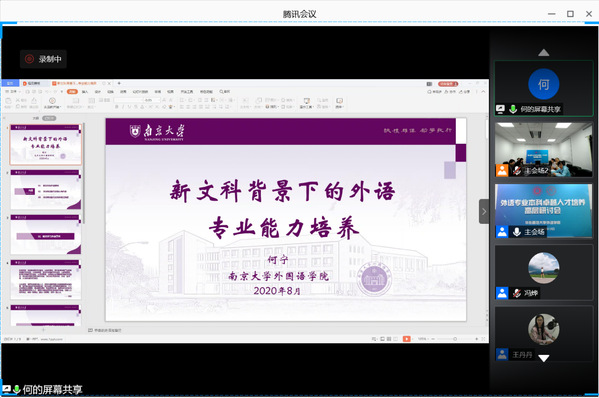Click the screen share icon beside 何的屏幕共享

pos(500,109)
